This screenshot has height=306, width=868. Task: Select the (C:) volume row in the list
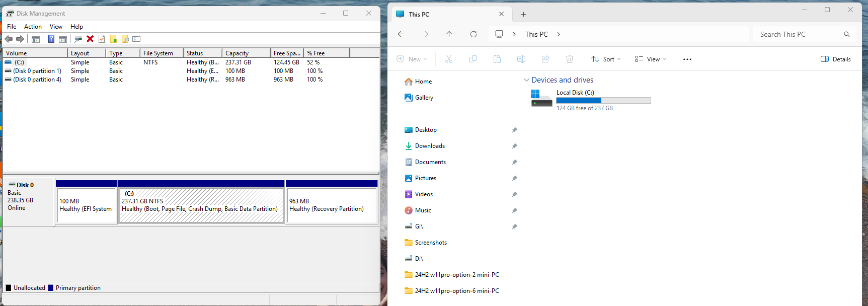[x=191, y=62]
